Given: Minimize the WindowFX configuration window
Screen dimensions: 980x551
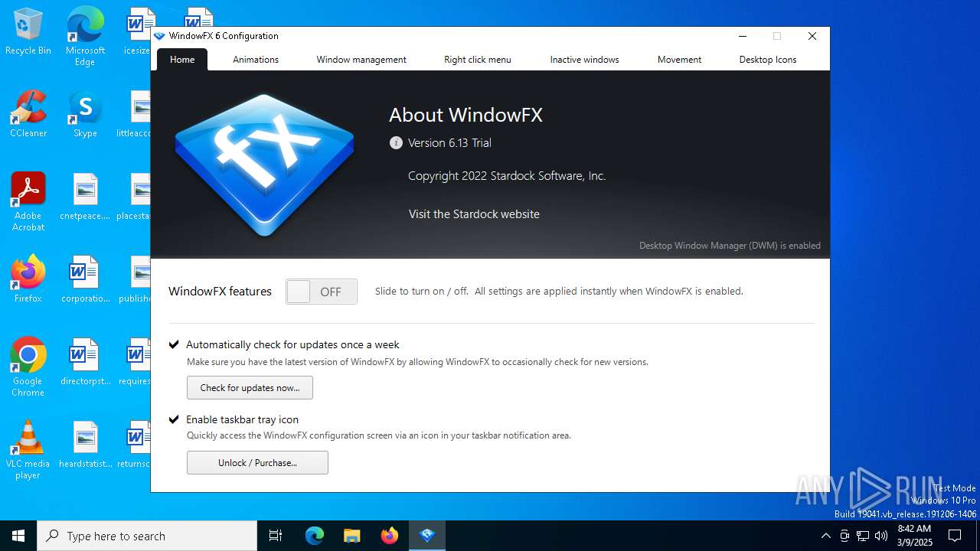Looking at the screenshot, I should [x=743, y=36].
